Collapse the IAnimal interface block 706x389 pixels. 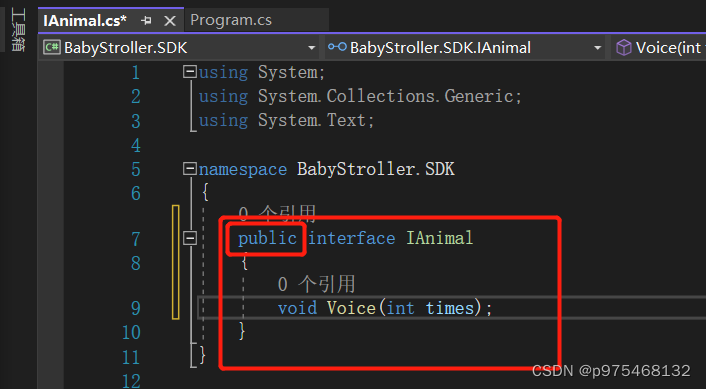click(190, 238)
